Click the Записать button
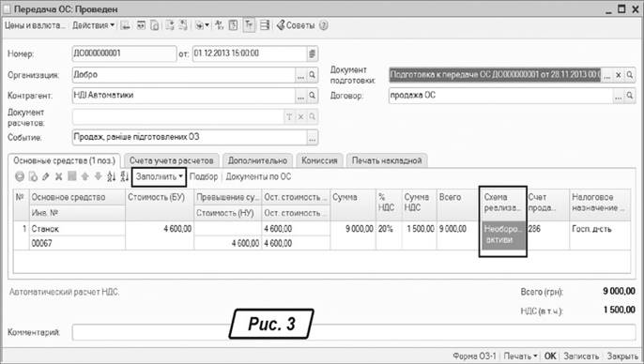 click(x=581, y=356)
